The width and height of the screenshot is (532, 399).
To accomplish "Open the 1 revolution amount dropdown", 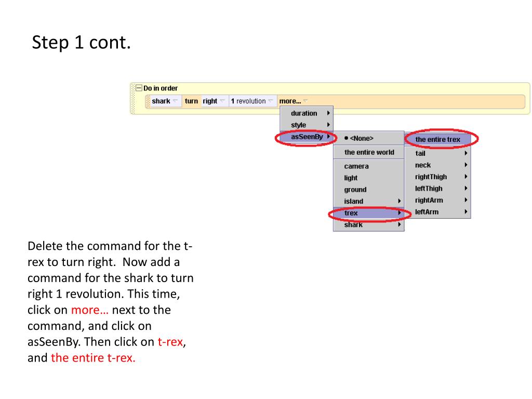I will 252,101.
